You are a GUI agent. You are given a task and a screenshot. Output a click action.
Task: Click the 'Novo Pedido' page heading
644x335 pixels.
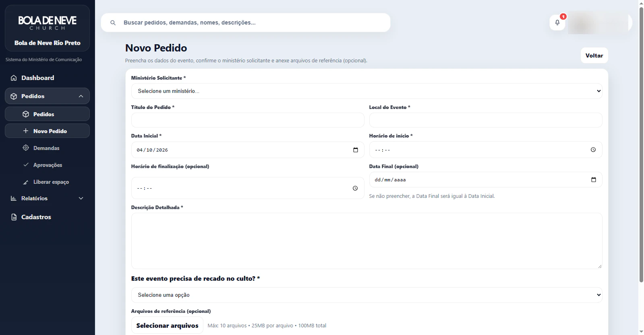click(x=156, y=48)
